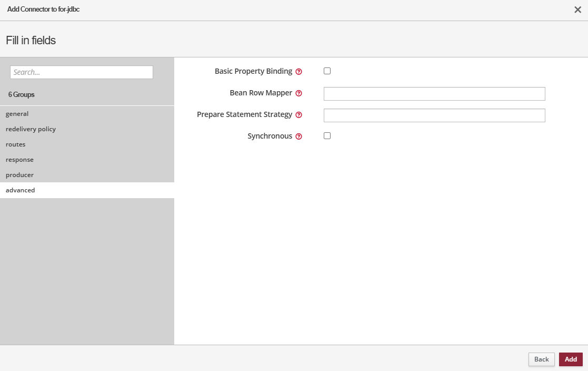Screen dimensions: 588x371
Task: Click help icon beside Basic Property Binding
Action: [298, 72]
